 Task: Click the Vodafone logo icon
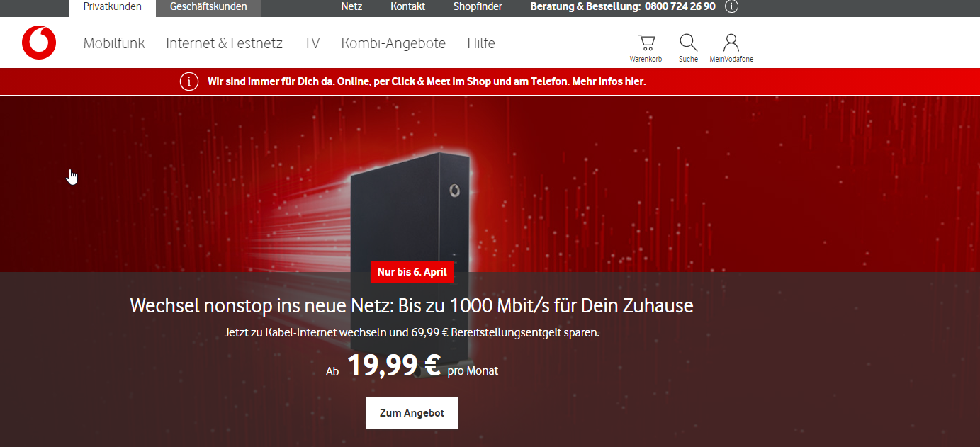click(x=39, y=43)
